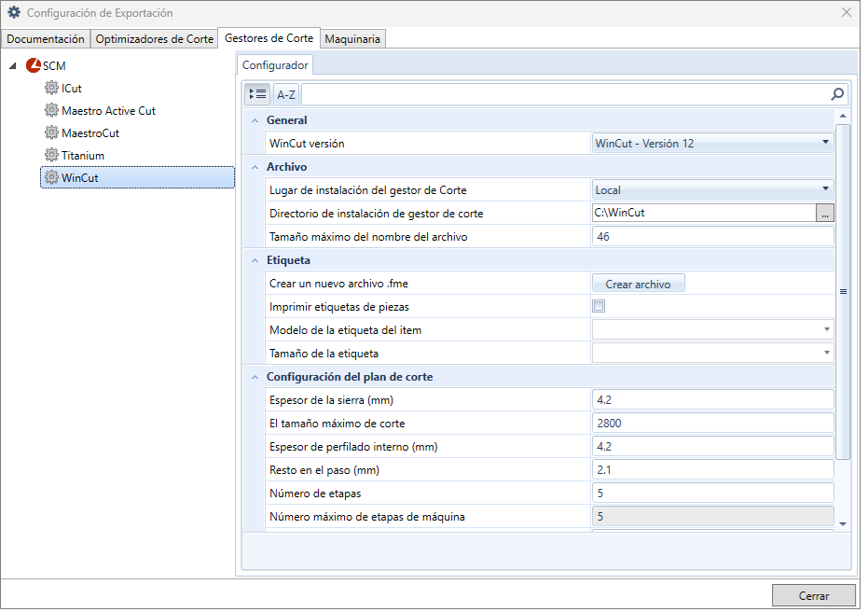
Task: Click the SCM tree label
Action: point(54,66)
